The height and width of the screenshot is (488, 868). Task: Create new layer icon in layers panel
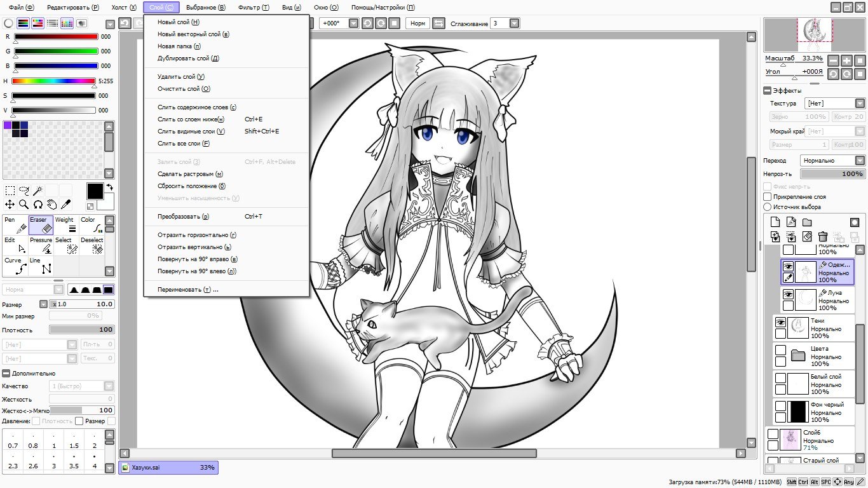(775, 222)
